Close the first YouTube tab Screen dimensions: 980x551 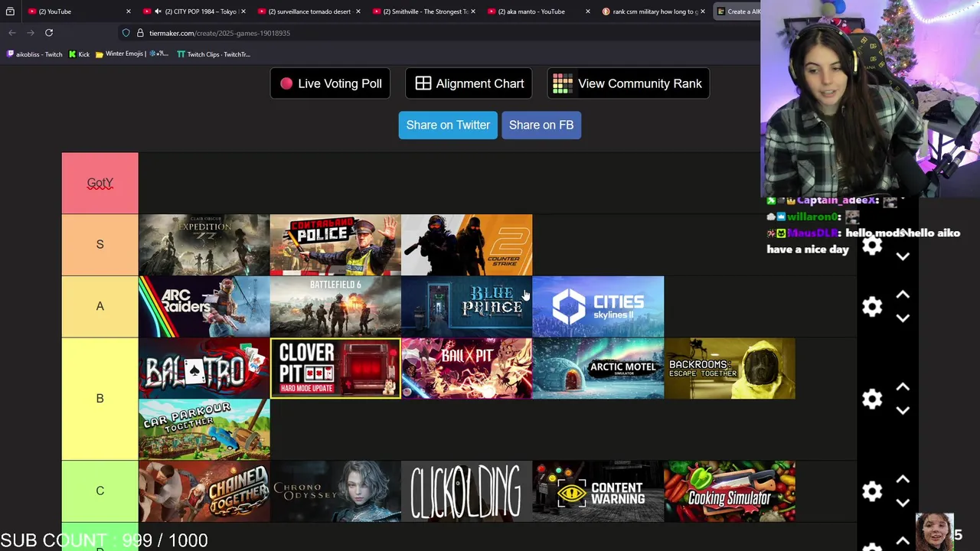pyautogui.click(x=128, y=11)
